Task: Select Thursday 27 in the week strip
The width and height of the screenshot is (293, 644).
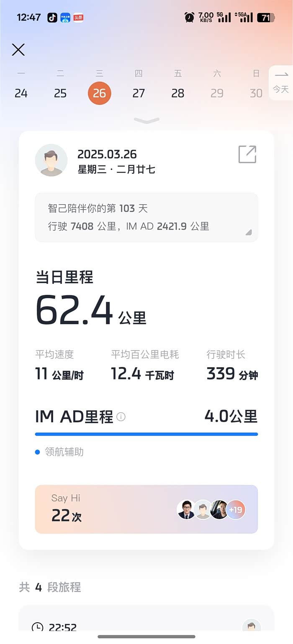Action: (139, 93)
